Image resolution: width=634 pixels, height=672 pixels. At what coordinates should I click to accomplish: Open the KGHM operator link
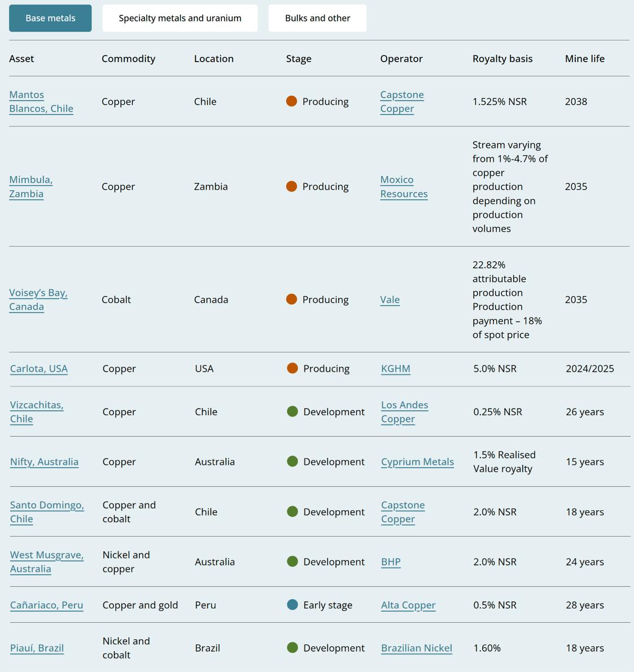[x=395, y=368]
